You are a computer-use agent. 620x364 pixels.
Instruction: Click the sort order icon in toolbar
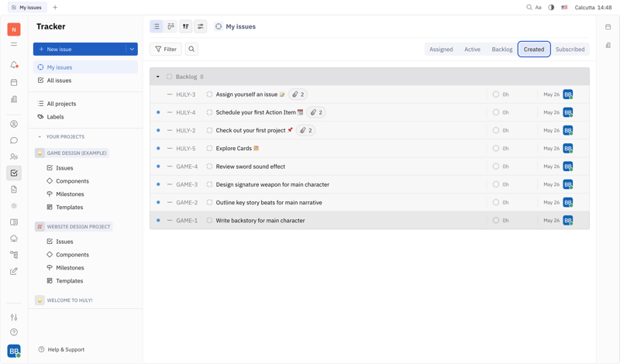(x=185, y=26)
